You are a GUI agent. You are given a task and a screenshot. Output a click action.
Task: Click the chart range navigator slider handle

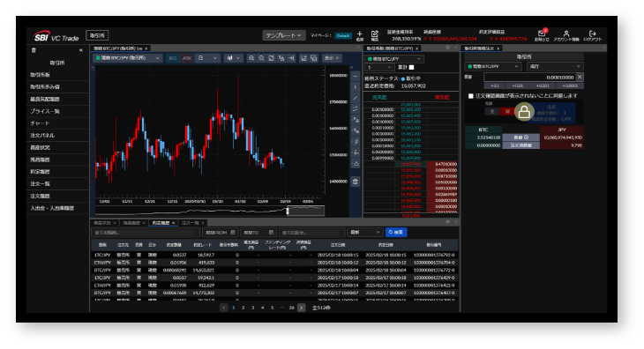[288, 212]
